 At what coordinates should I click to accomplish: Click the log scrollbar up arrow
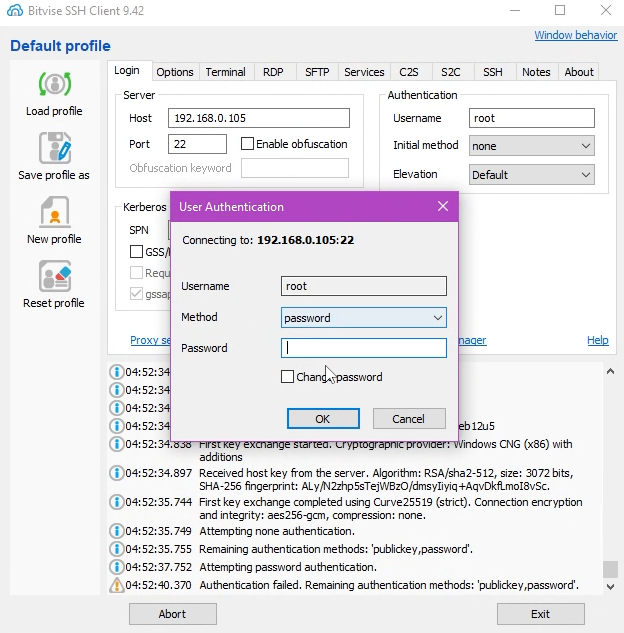[x=610, y=371]
